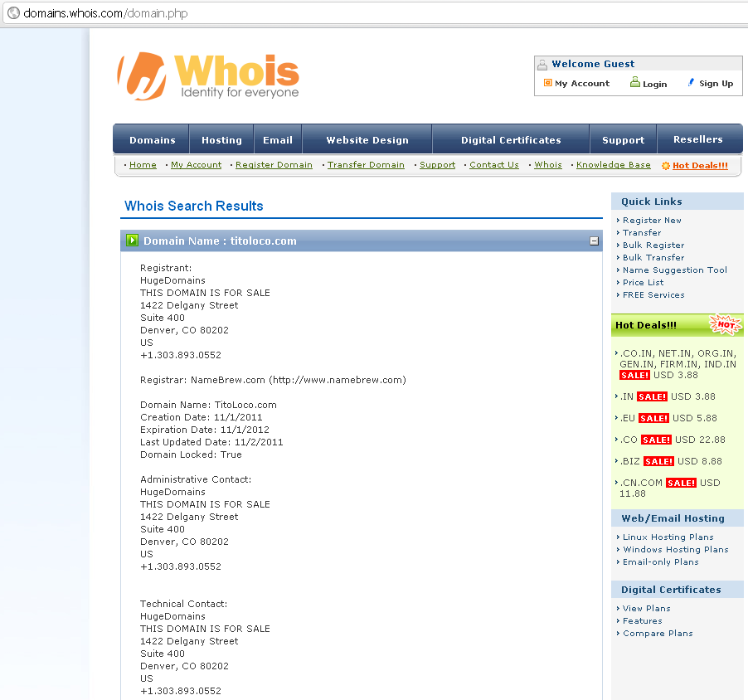Image resolution: width=748 pixels, height=700 pixels.
Task: Click the Sign Up pen icon
Action: pyautogui.click(x=691, y=83)
